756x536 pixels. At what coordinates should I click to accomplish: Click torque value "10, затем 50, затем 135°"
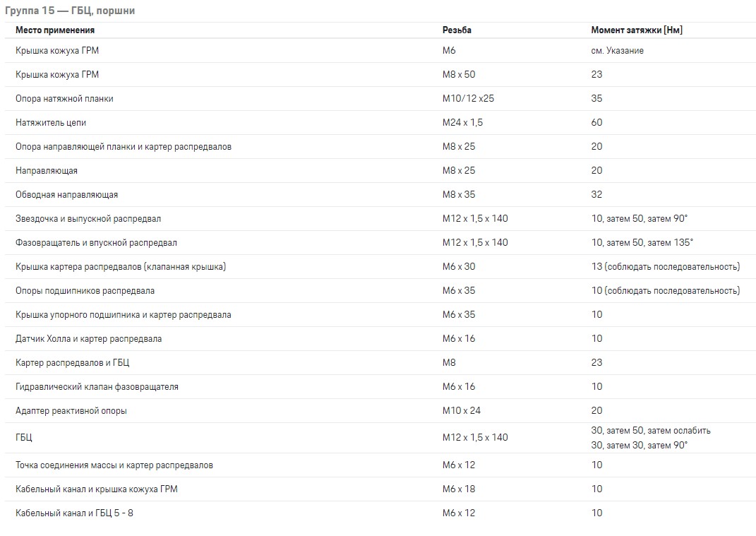tap(642, 243)
